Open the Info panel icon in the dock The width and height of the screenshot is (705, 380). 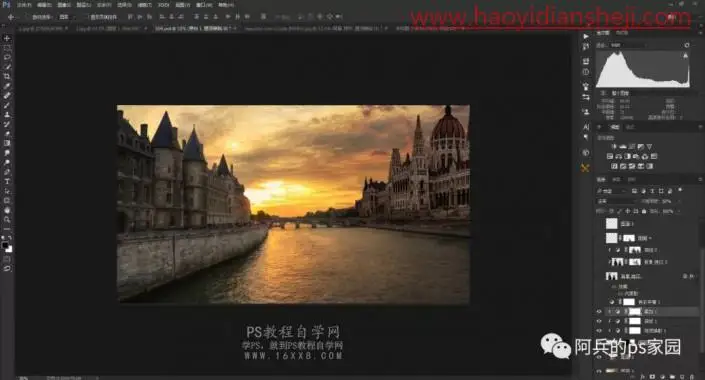(x=585, y=72)
